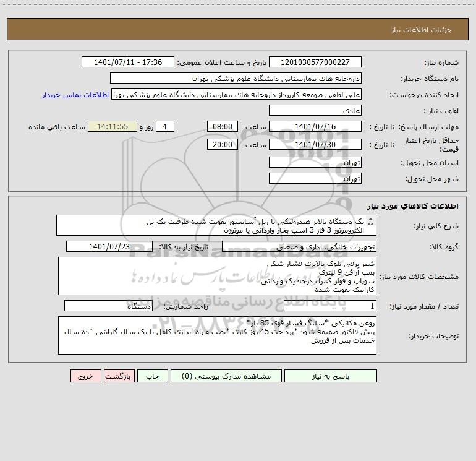Click the 'بازگشت' back button
476x461 pixels.
(119, 376)
